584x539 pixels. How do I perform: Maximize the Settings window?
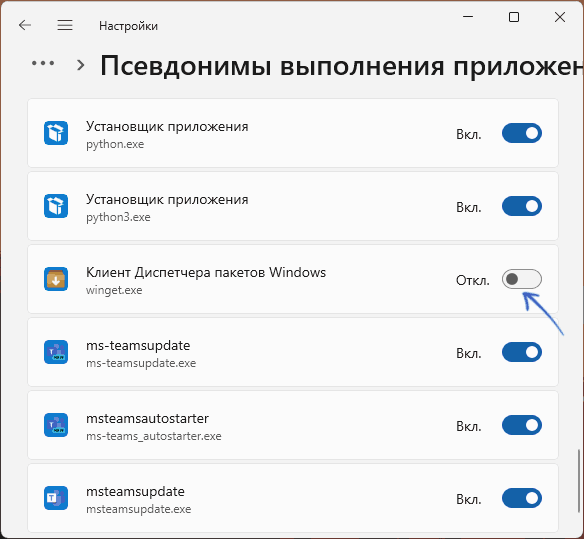coord(514,17)
